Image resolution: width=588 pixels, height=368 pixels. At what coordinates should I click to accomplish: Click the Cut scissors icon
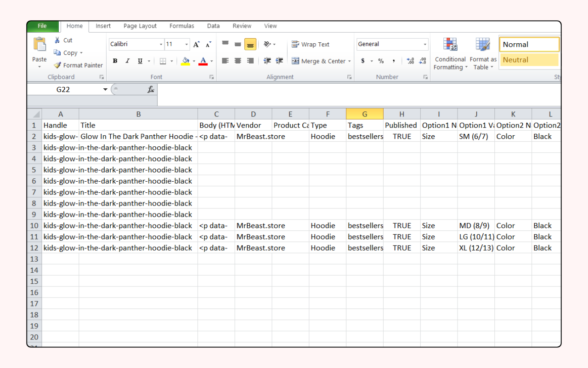pos(57,40)
